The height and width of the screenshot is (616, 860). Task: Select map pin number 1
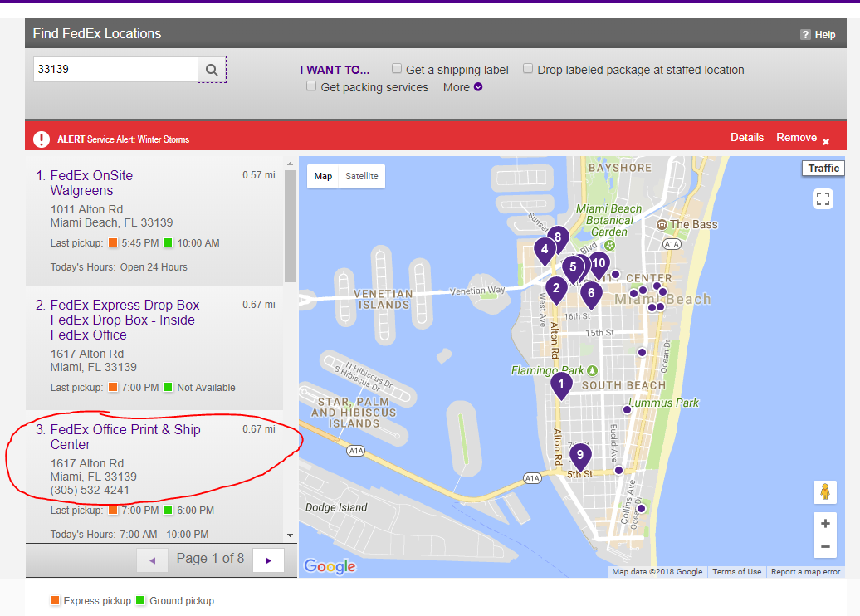561,385
